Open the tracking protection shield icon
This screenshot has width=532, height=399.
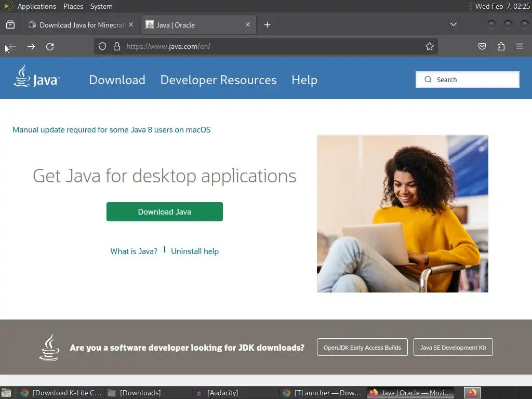pos(102,46)
